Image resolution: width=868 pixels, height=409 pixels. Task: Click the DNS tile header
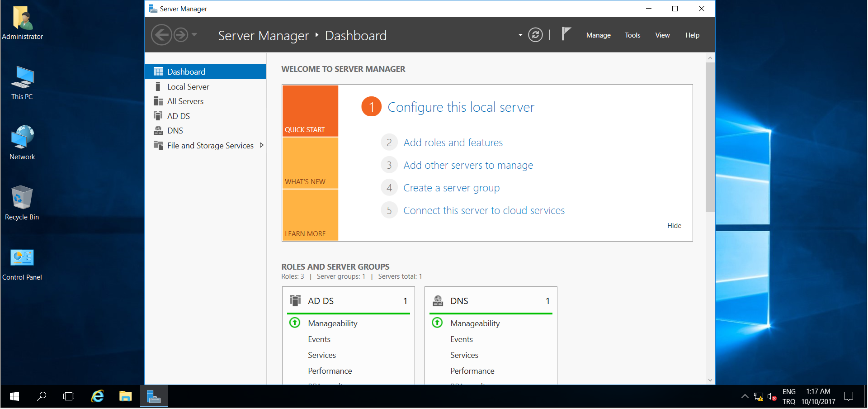tap(491, 301)
